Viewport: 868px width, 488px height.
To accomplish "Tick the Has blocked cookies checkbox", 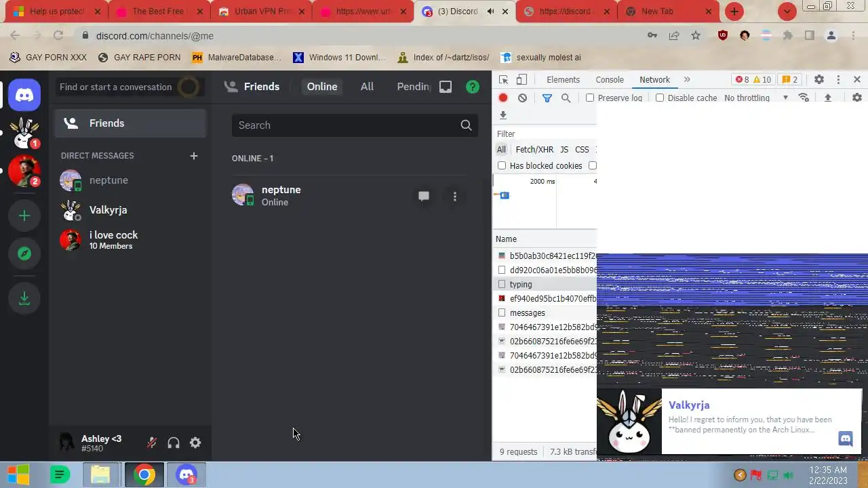I will (502, 165).
